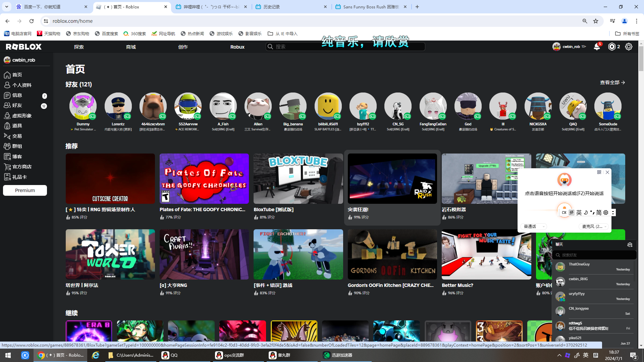This screenshot has height=362, width=644.
Task: Open 从 IE 中导入 bookmarks folder
Action: 283,34
